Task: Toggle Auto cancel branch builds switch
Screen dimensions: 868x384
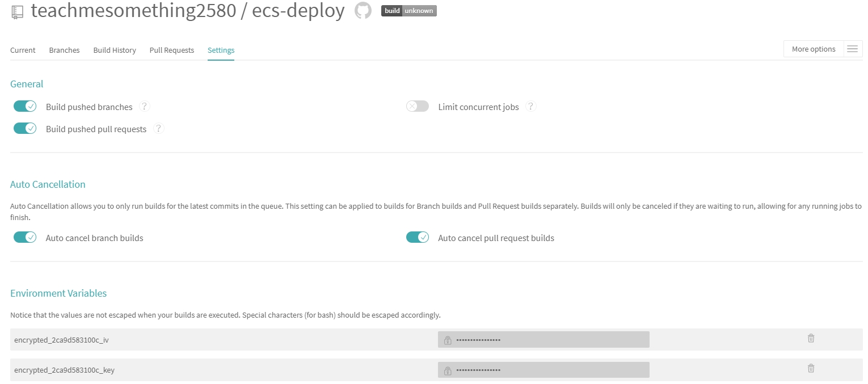Action: tap(25, 237)
